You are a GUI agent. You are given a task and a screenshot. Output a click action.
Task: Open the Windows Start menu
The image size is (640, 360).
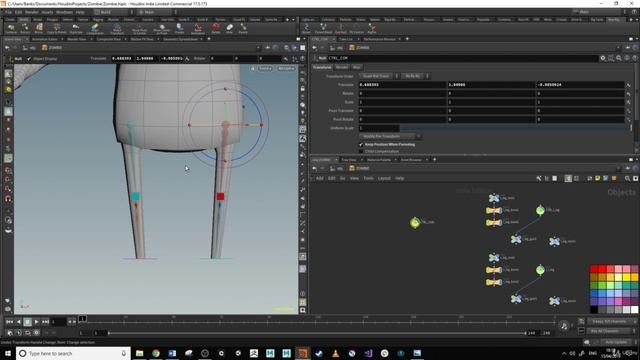click(7, 353)
